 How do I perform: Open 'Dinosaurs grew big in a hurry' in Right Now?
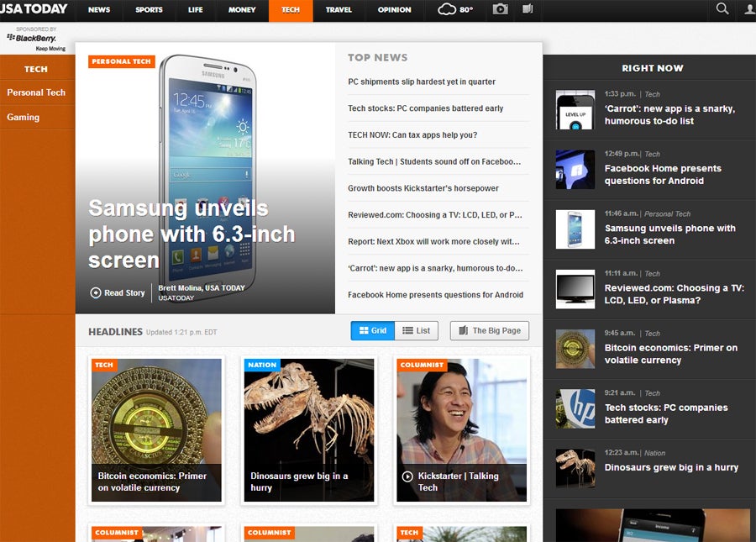tap(672, 467)
